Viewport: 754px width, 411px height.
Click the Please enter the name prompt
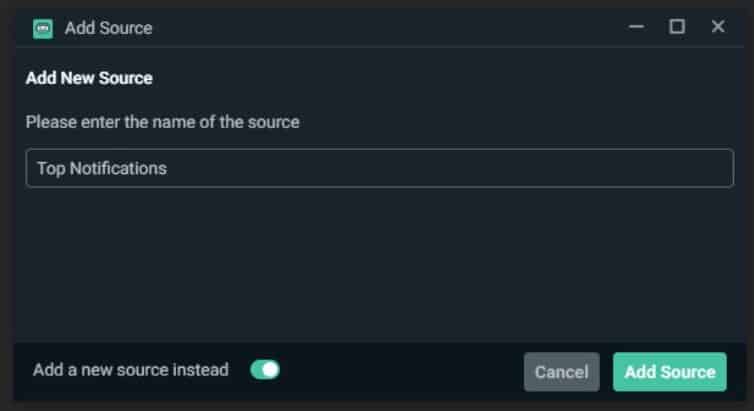163,122
